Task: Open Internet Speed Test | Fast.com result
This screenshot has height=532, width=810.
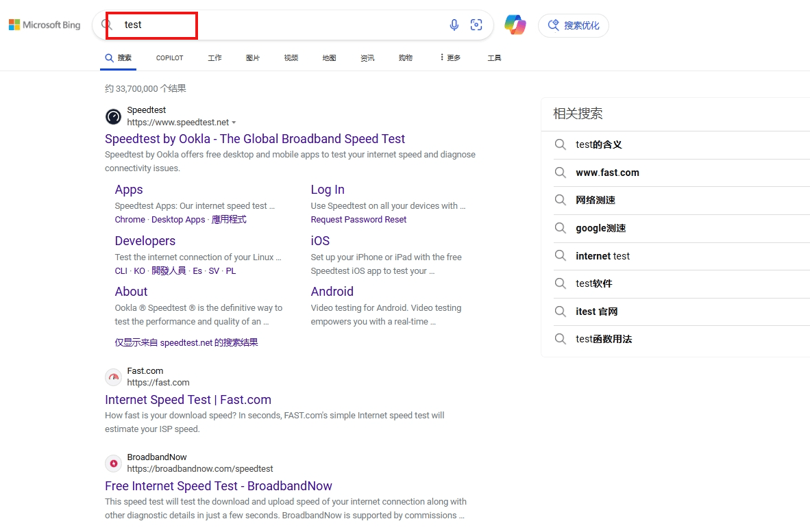Action: 188,400
